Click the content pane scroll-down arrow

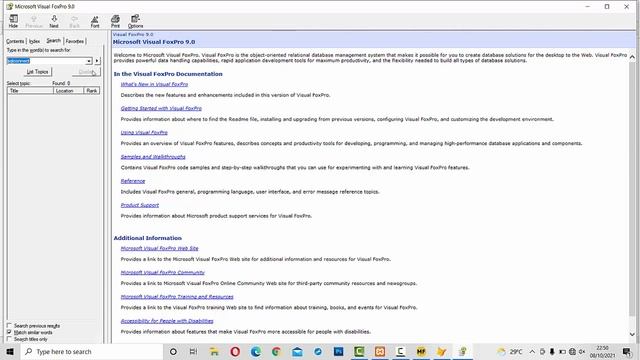632,334
